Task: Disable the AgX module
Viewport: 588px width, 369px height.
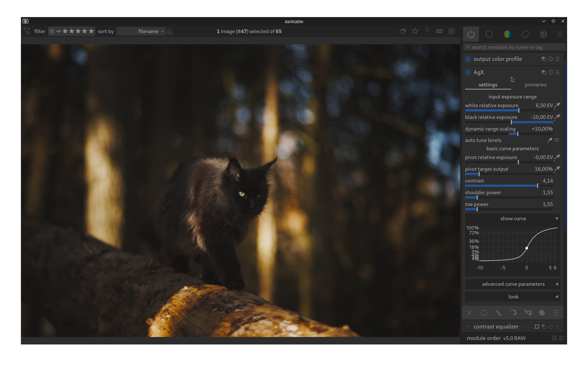Action: point(468,73)
